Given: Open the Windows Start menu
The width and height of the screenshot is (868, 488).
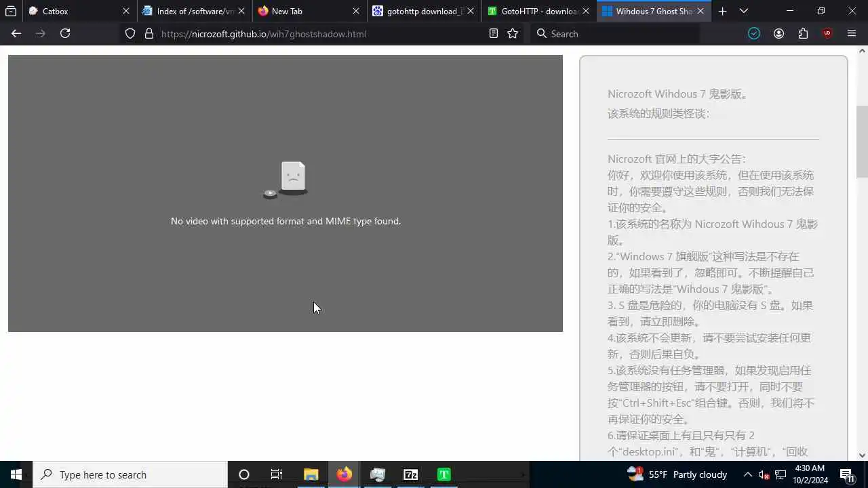Looking at the screenshot, I should tap(16, 474).
